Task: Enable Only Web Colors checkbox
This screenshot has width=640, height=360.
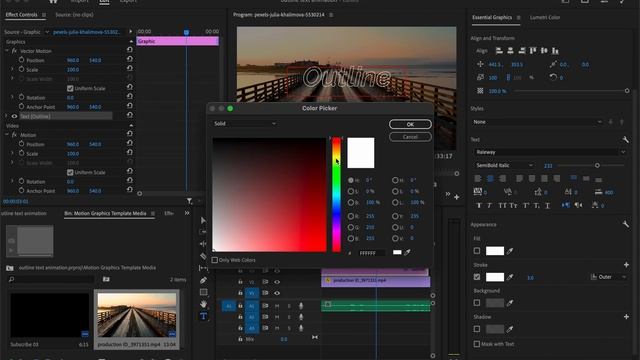Action: click(215, 260)
